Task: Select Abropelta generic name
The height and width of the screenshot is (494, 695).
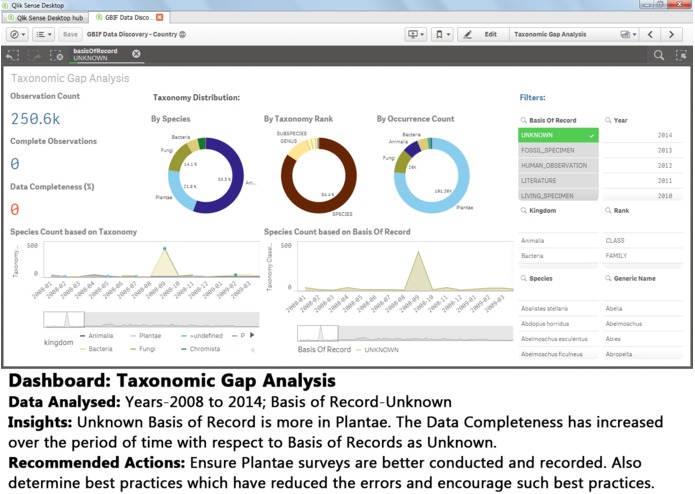Action: coord(643,354)
